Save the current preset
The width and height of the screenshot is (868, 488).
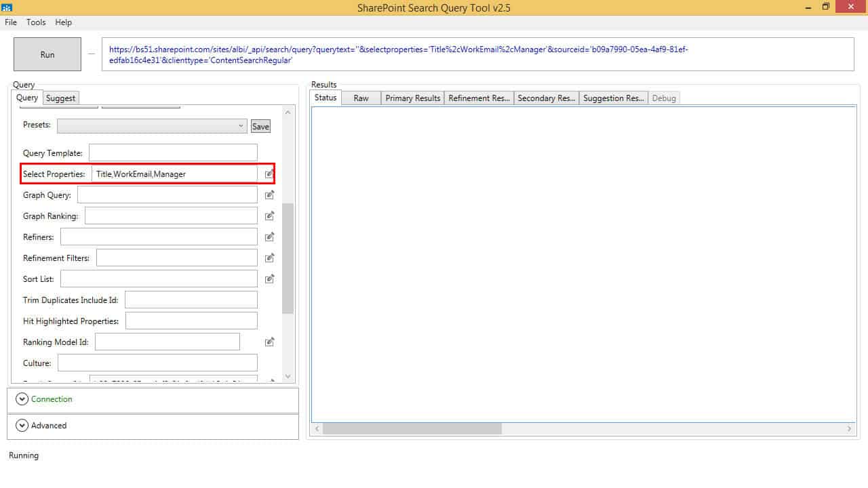[x=260, y=126]
